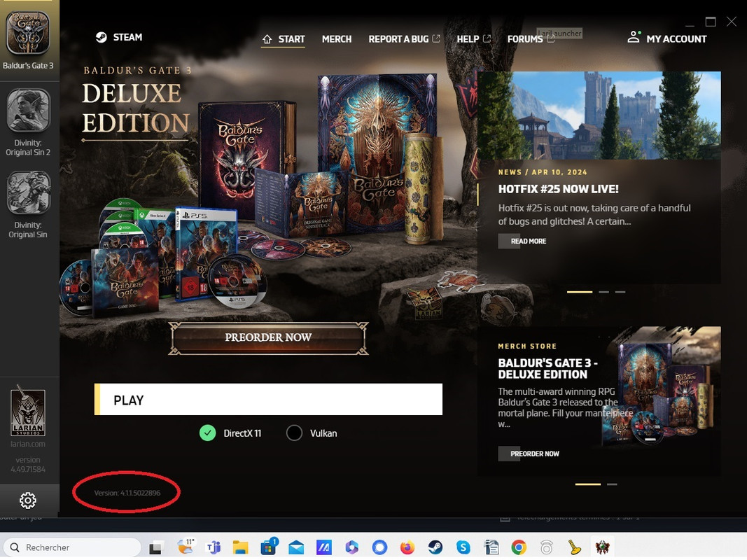Click the MERCH STORE label
The height and width of the screenshot is (560, 747).
(527, 346)
